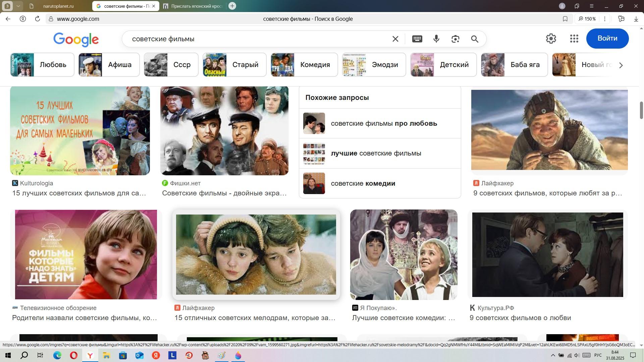Open the browser downloads panel
Image resolution: width=644 pixels, height=362 pixels.
click(636, 19)
